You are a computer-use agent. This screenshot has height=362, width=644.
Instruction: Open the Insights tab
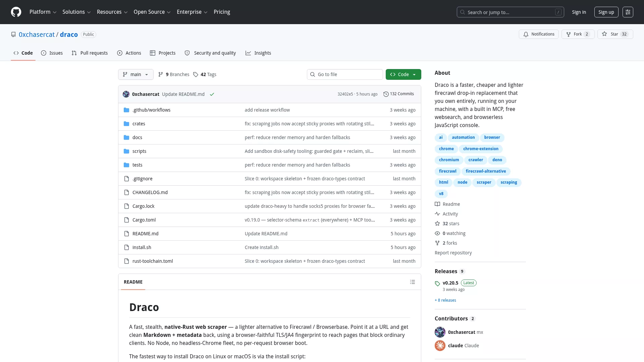click(258, 53)
